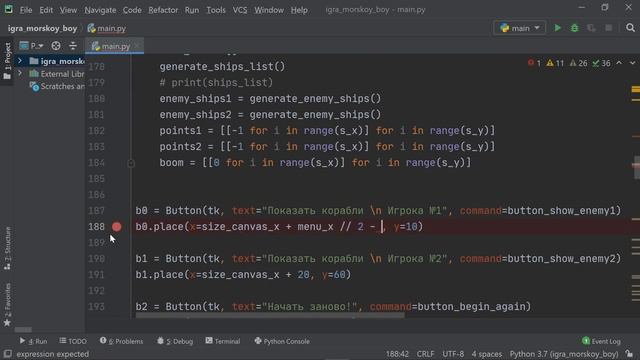The height and width of the screenshot is (360, 640).
Task: Click the yellow warning indicator showing 11
Action: [x=555, y=63]
